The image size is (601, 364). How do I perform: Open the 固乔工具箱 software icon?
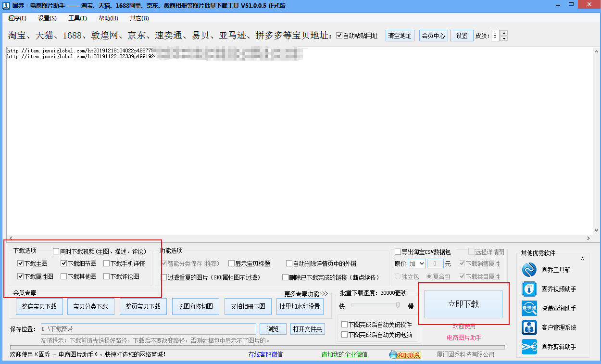[529, 270]
